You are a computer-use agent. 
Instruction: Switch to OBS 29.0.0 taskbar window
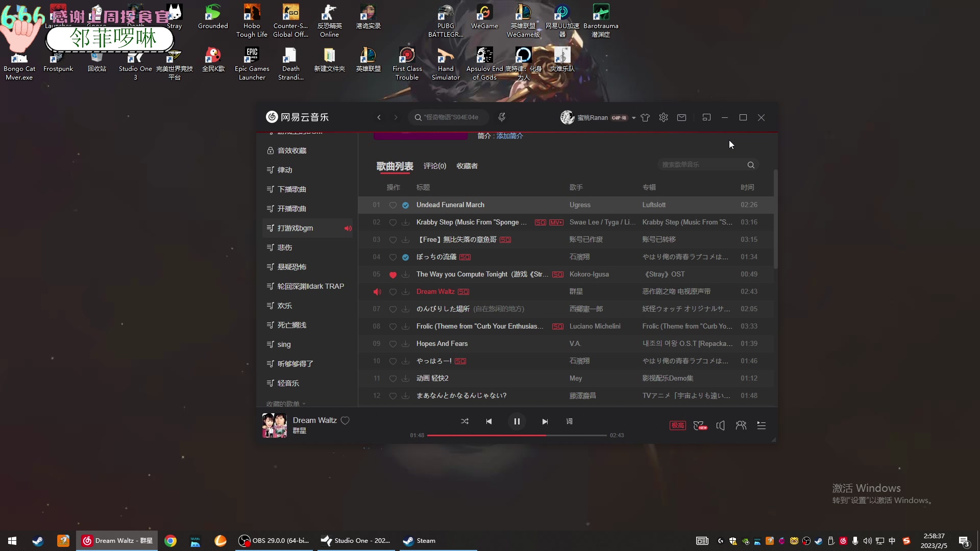click(274, 541)
